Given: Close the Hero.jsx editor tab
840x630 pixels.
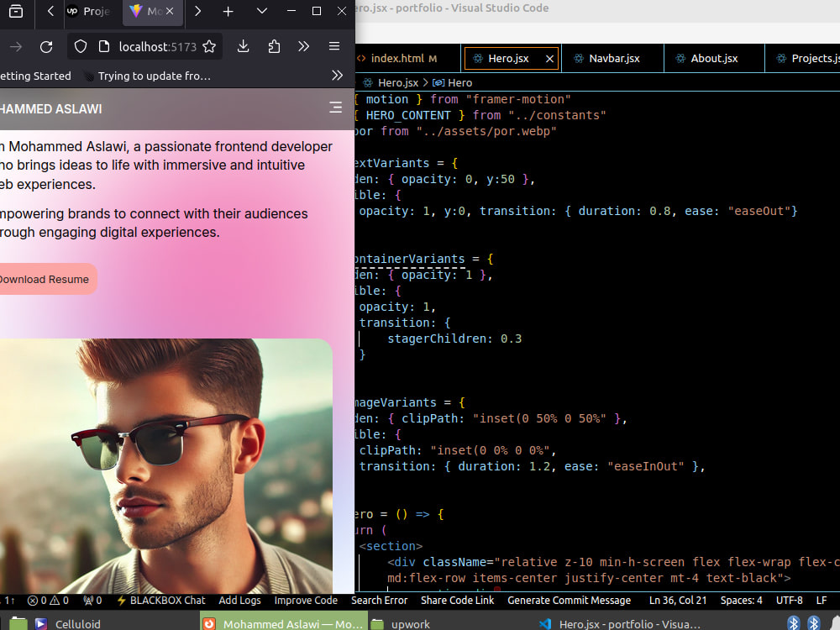Looking at the screenshot, I should coord(549,59).
